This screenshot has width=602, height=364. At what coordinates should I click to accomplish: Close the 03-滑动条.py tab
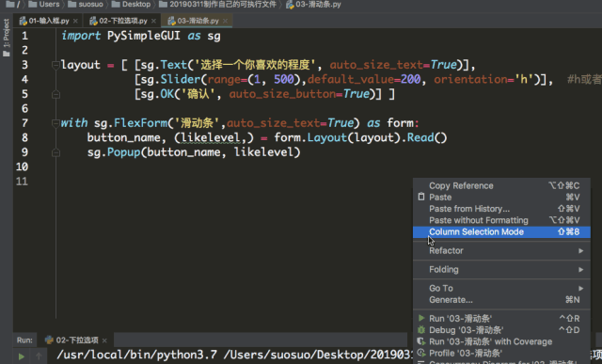(x=225, y=21)
